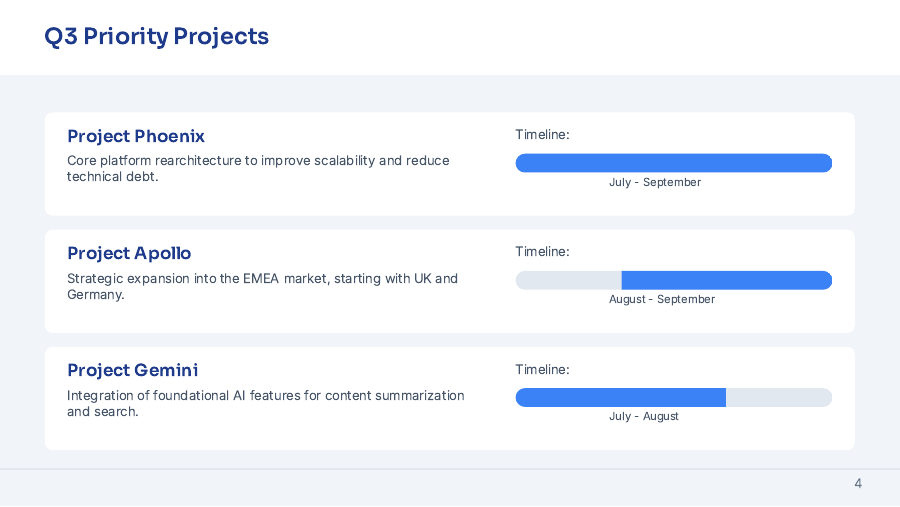The height and width of the screenshot is (507, 900).
Task: Click the foundational AI features description text
Action: 265,403
